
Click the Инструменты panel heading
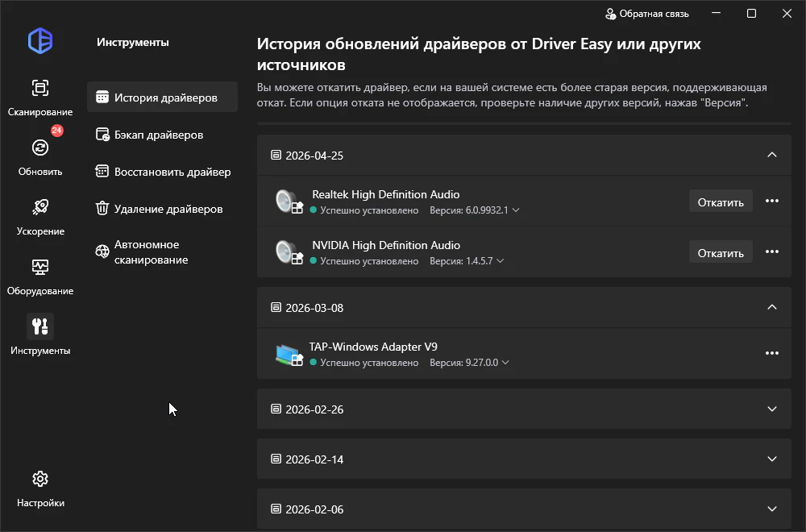coord(133,42)
